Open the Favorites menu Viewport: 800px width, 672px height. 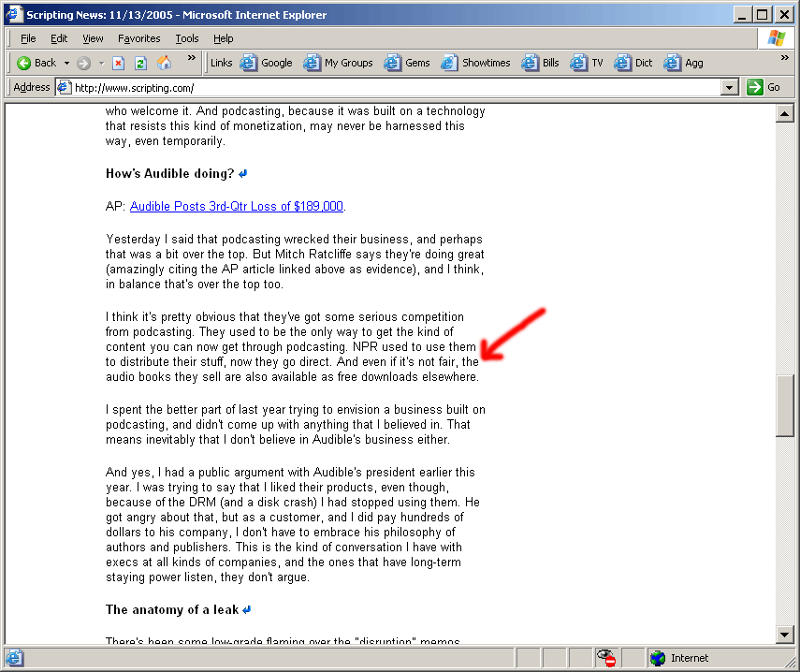[138, 38]
